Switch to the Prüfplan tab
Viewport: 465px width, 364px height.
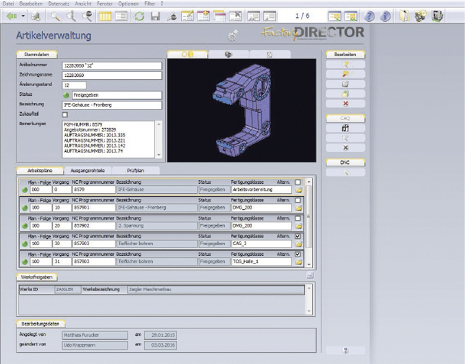(x=136, y=170)
